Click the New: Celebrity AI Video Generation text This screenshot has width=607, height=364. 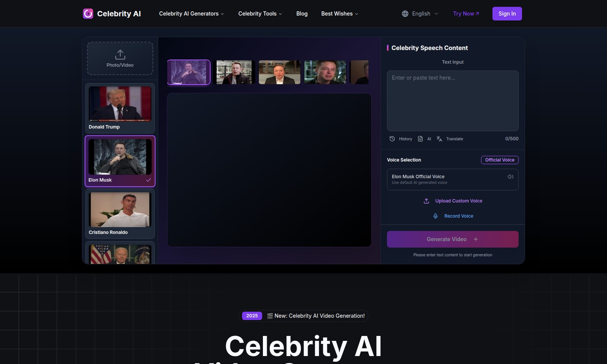point(319,316)
